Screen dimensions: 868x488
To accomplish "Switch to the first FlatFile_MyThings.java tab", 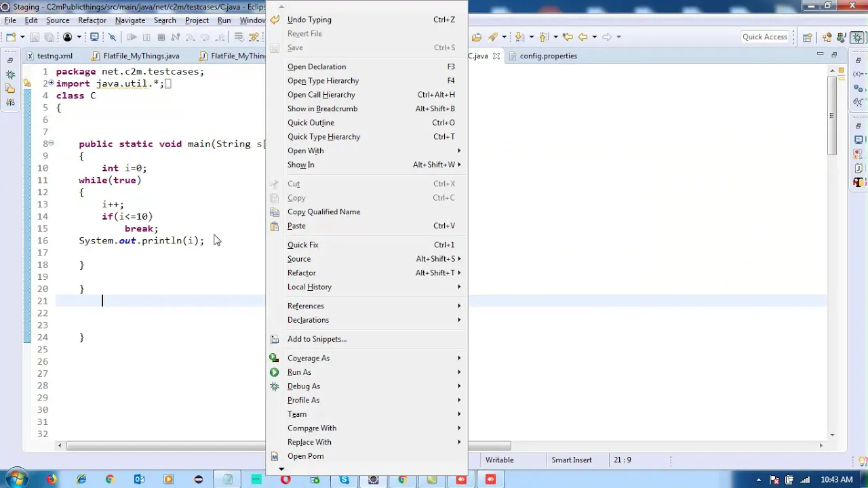I will point(136,56).
